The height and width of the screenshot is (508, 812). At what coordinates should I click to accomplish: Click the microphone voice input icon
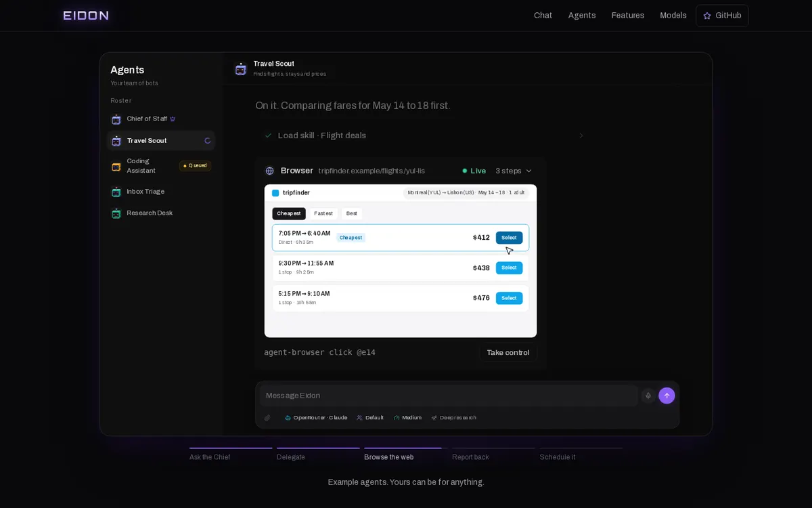pyautogui.click(x=648, y=396)
